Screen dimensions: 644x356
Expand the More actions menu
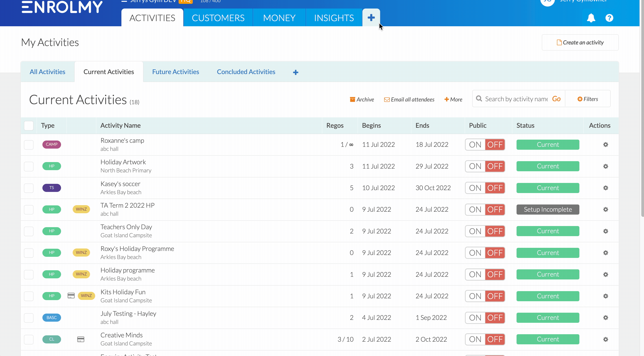coord(453,99)
